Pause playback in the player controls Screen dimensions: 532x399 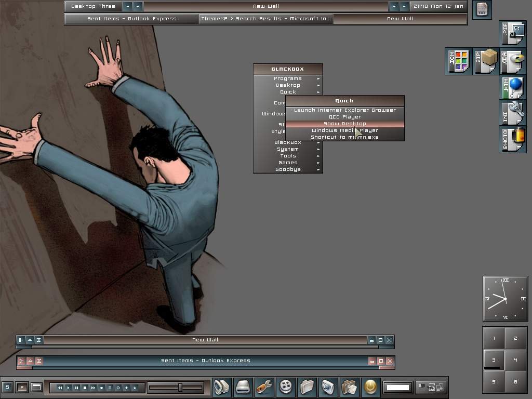[77, 388]
